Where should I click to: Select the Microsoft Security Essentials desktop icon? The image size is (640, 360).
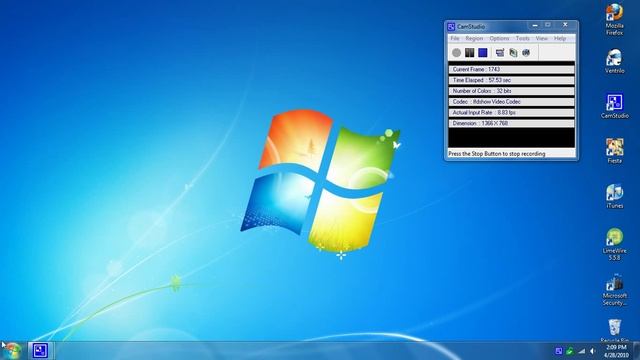coord(614,291)
